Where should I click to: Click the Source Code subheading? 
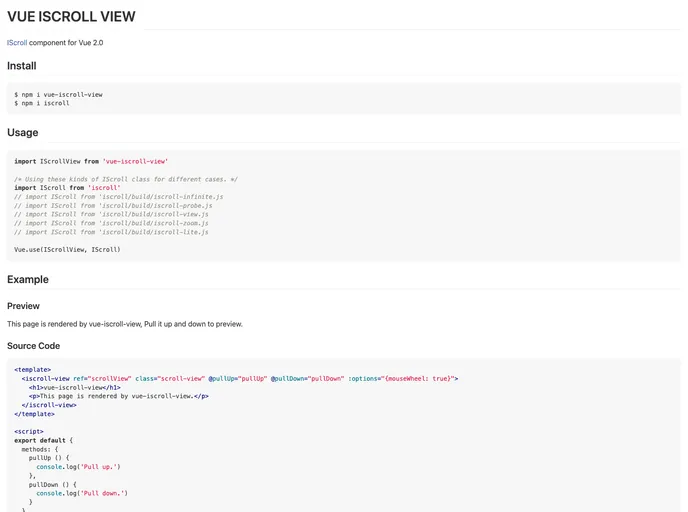click(33, 346)
